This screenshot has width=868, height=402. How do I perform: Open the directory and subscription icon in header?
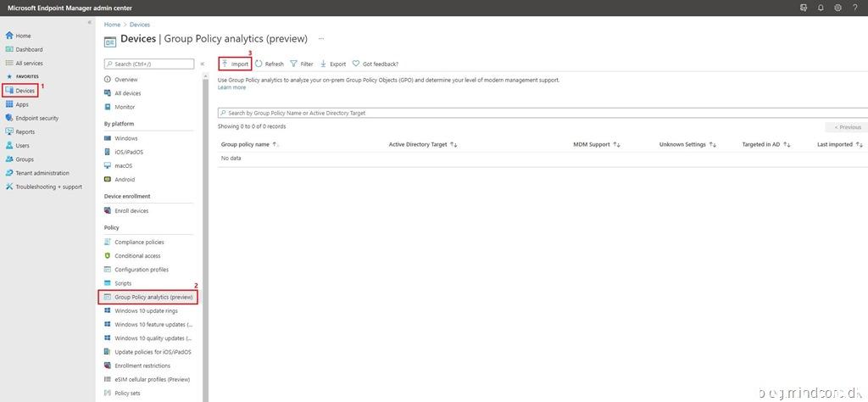pyautogui.click(x=804, y=8)
